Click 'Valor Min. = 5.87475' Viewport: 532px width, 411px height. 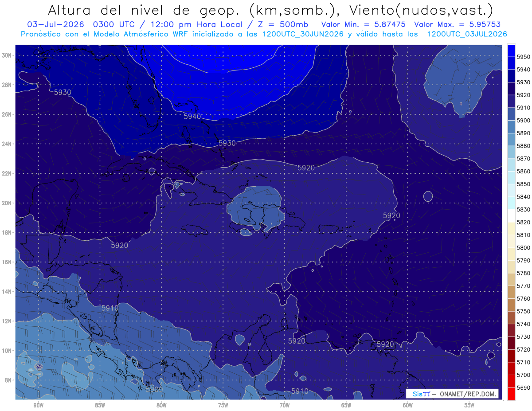coord(363,24)
